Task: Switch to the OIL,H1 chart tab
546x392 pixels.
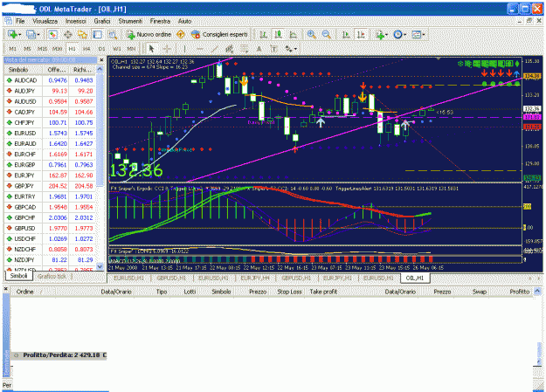Action: tap(415, 279)
